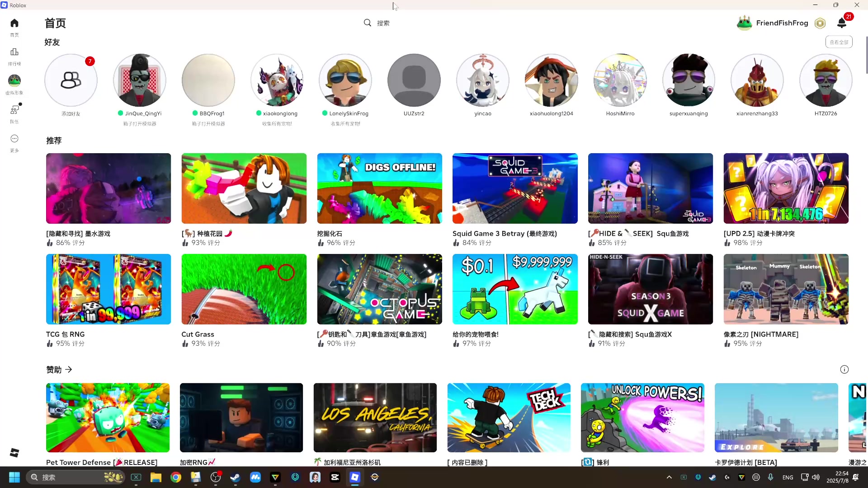Open the Tech Deck sponsored thumbnail
This screenshot has height=488, width=868.
click(509, 418)
